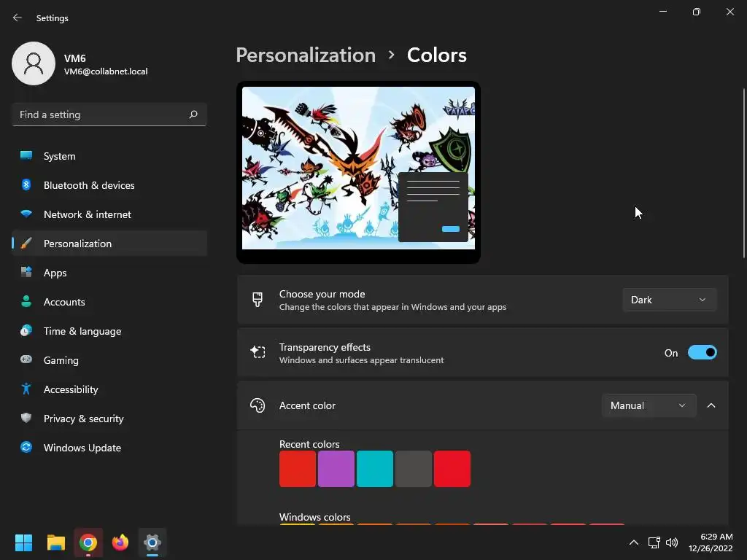The width and height of the screenshot is (747, 560).
Task: Open the Windows Start menu
Action: [x=23, y=542]
